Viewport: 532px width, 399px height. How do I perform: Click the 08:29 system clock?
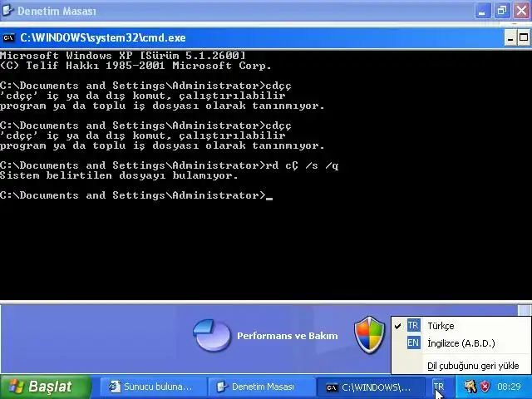tap(509, 387)
